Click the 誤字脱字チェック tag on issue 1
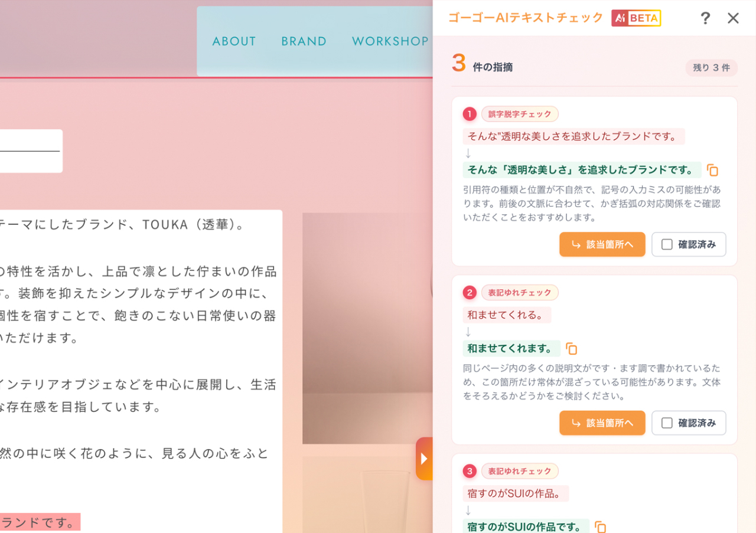 click(x=520, y=114)
